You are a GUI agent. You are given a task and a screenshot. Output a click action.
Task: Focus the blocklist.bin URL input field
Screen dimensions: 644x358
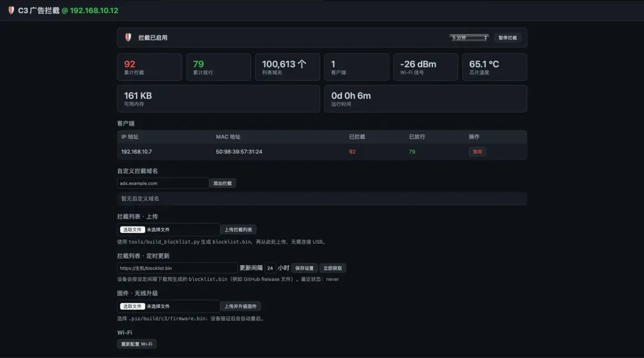(x=177, y=268)
